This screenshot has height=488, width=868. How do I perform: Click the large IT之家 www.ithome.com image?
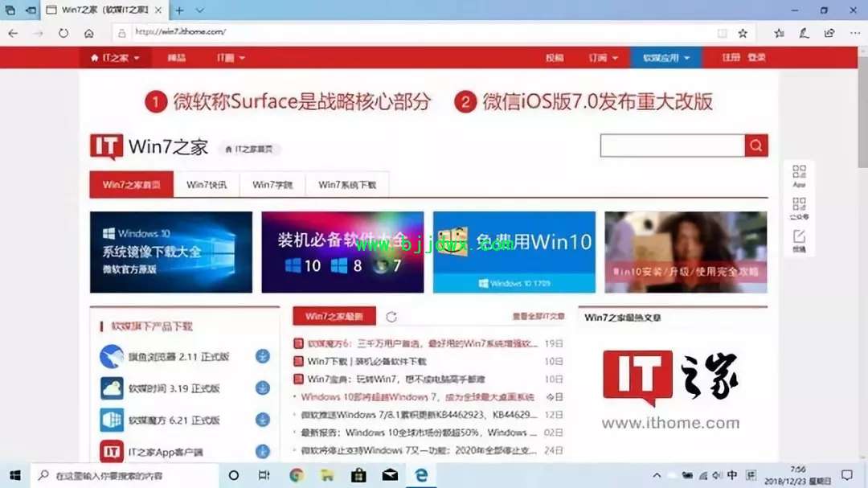tap(670, 389)
